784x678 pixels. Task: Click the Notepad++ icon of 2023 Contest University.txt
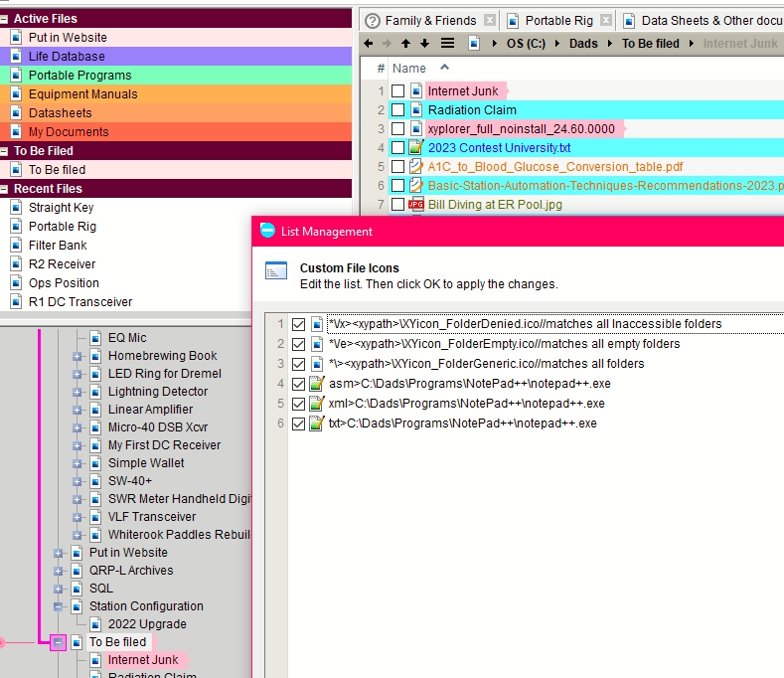[x=416, y=147]
